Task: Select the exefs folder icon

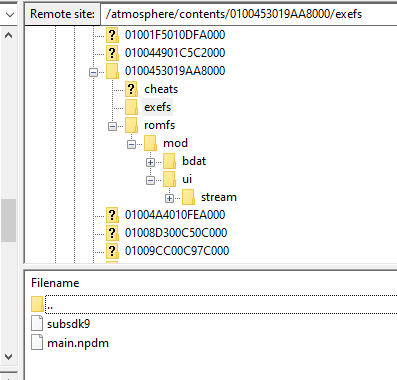Action: point(131,107)
